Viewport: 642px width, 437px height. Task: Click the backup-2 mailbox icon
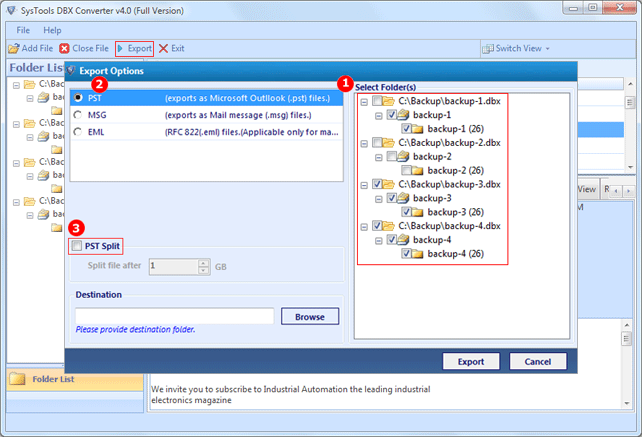coord(403,156)
